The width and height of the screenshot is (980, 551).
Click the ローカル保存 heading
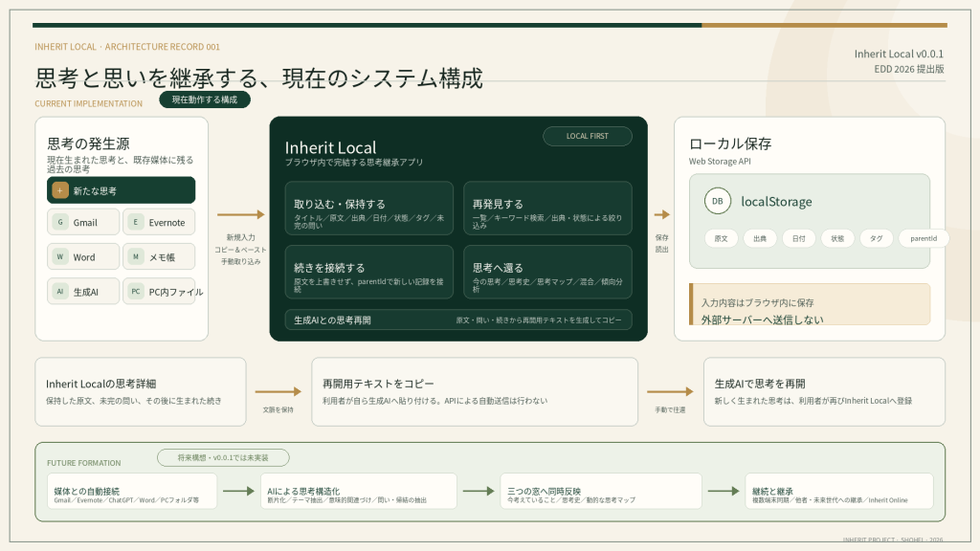click(x=730, y=143)
